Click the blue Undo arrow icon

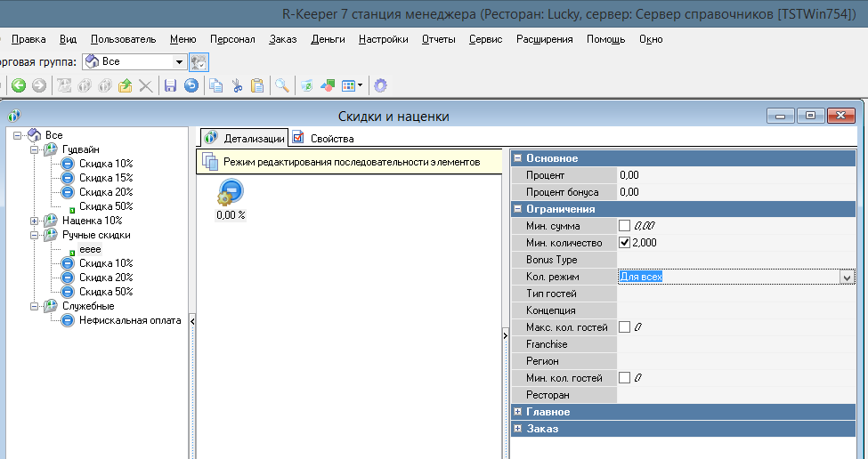click(x=191, y=85)
